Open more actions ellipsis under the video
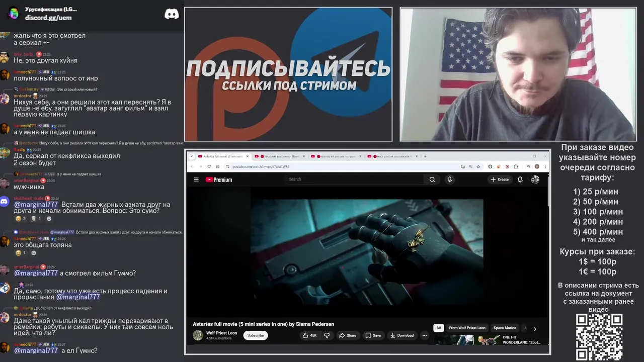644x362 pixels. click(x=425, y=335)
